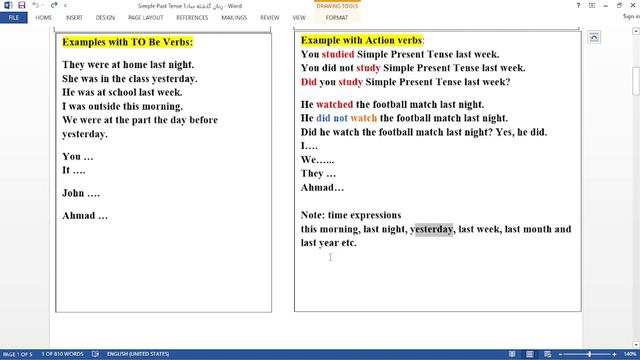This screenshot has height=360, width=640.
Task: Switch to Print Layout view
Action: [x=530, y=354]
